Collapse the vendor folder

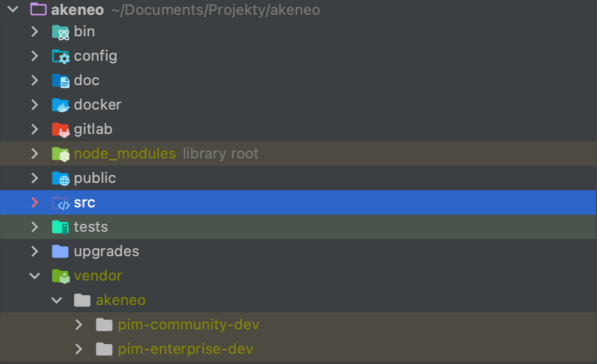coord(35,276)
